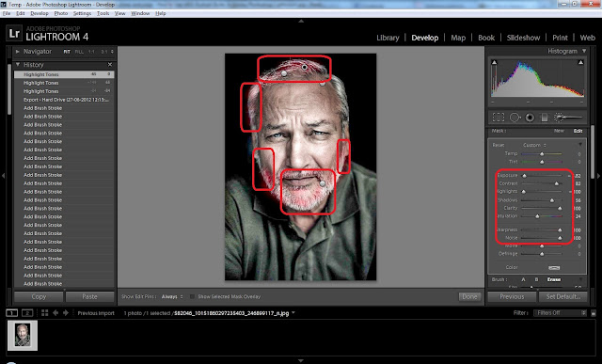Open the Filters Off dropdown
602x364 pixels.
click(x=560, y=313)
